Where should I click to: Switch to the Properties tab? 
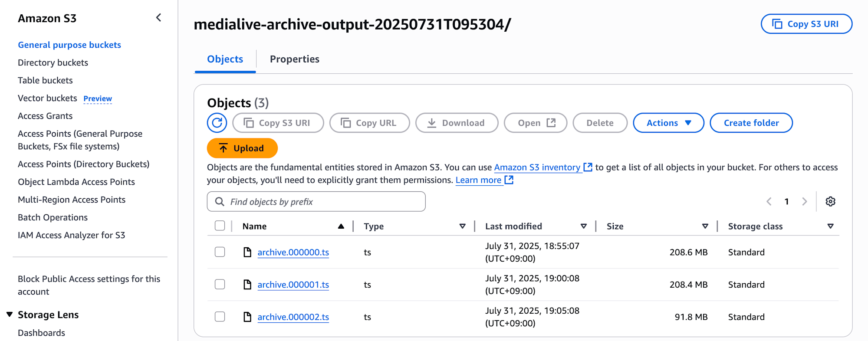(x=295, y=59)
